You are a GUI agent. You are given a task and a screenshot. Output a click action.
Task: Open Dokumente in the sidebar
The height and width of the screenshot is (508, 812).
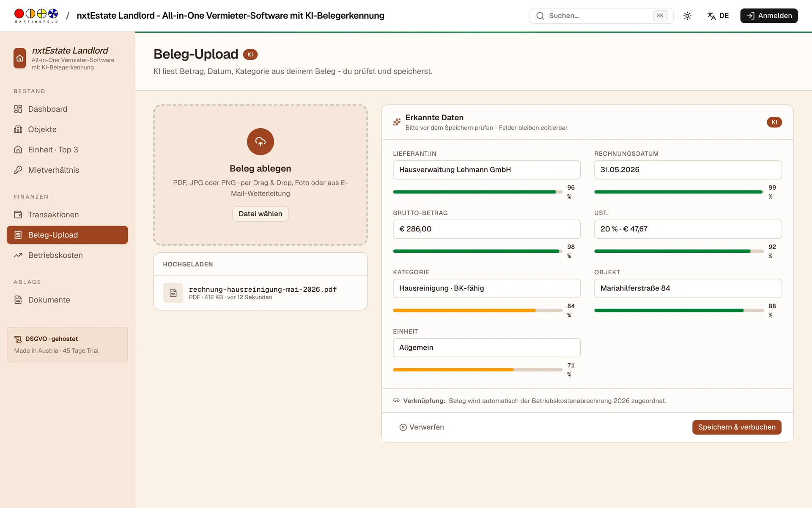[67, 300]
